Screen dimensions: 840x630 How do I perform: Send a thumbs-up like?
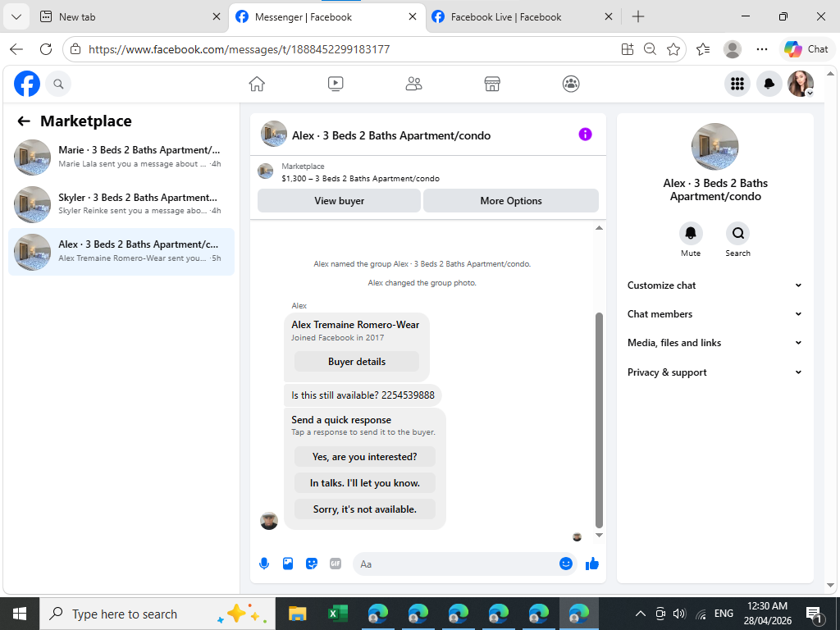[592, 564]
